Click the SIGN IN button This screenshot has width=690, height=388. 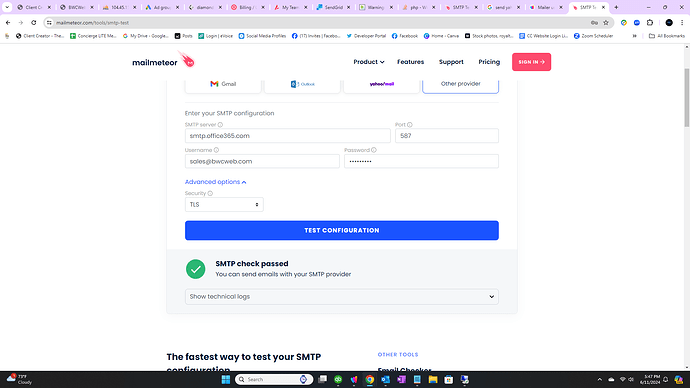531,62
